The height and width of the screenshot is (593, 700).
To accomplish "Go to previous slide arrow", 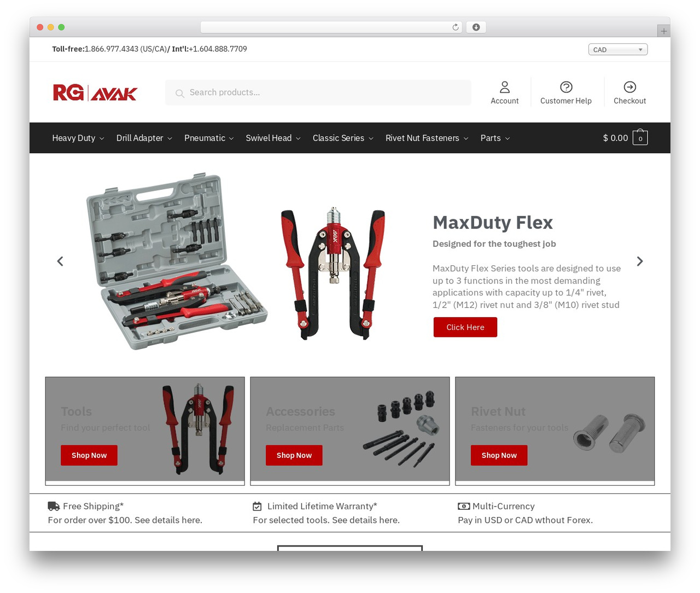I will [60, 261].
